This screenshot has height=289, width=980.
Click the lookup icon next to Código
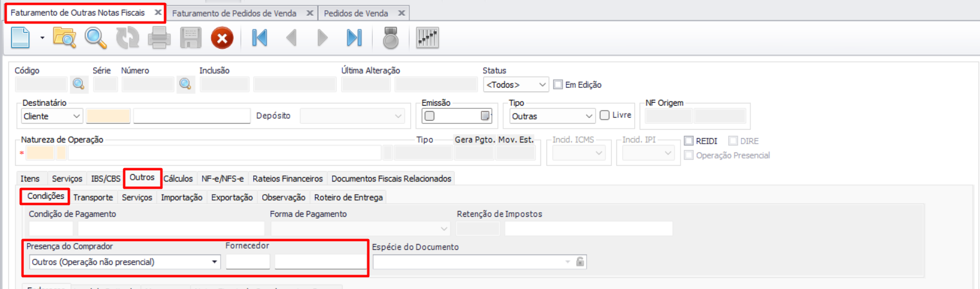point(79,85)
